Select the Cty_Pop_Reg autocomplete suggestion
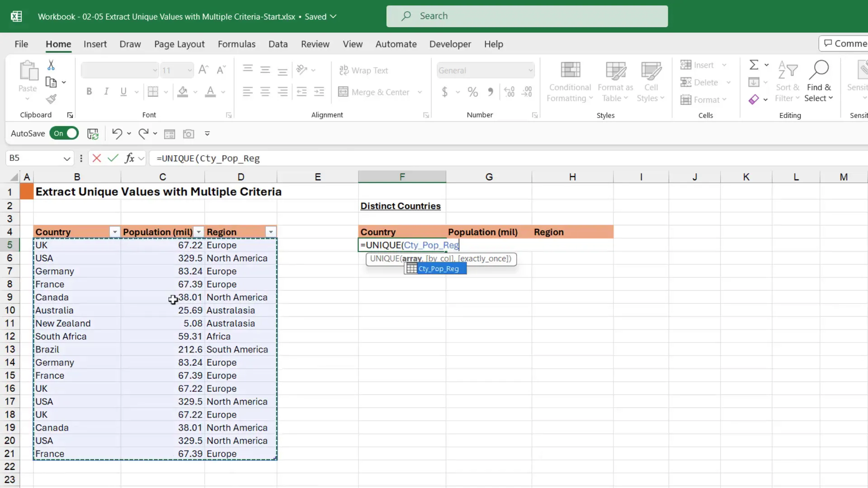The image size is (868, 488). click(435, 269)
